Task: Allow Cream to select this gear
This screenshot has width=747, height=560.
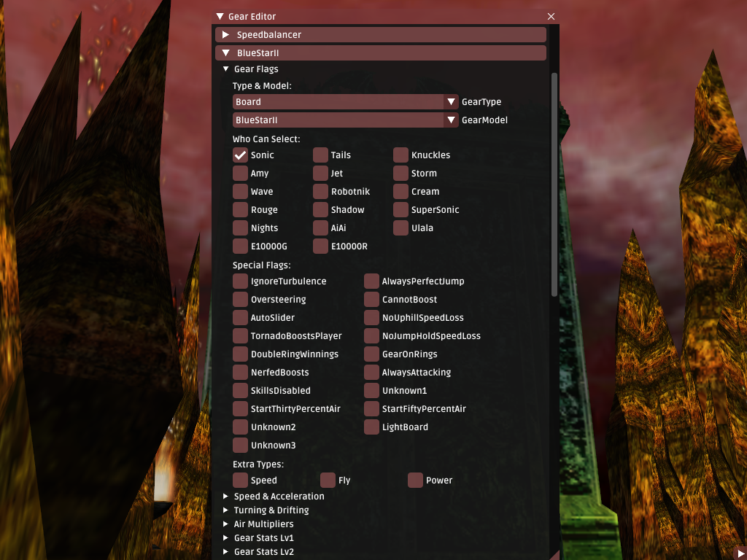Action: pyautogui.click(x=400, y=192)
